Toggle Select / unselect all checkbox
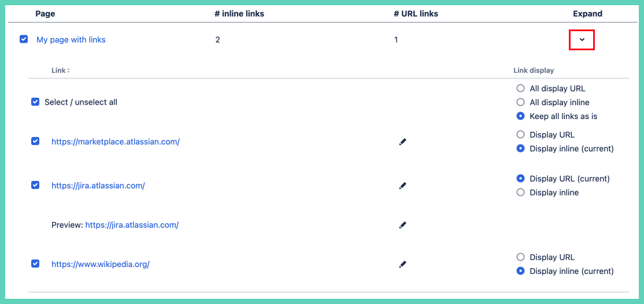Viewport: 644px width, 304px height. [x=35, y=102]
